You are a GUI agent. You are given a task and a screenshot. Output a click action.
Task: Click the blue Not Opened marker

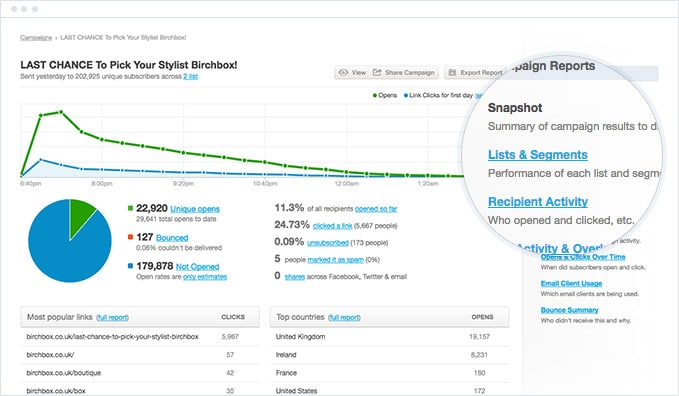click(x=130, y=266)
